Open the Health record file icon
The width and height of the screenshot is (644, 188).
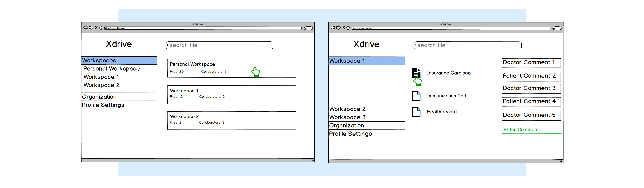[416, 112]
